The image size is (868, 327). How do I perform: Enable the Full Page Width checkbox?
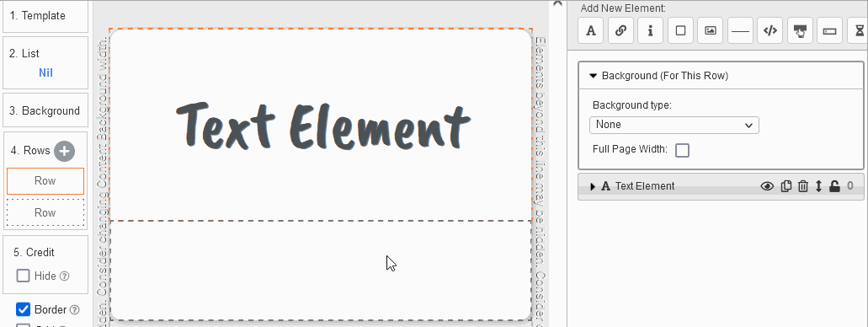pyautogui.click(x=683, y=150)
